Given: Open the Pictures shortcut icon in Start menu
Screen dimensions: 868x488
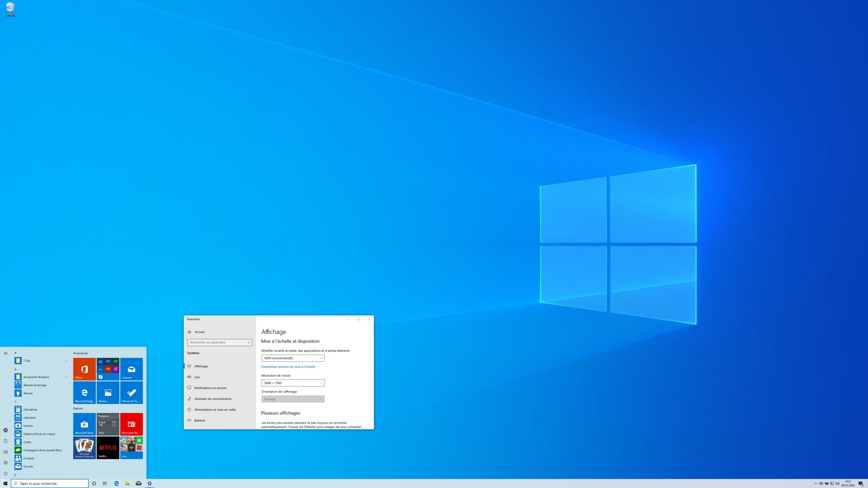Looking at the screenshot, I should 5,452.
